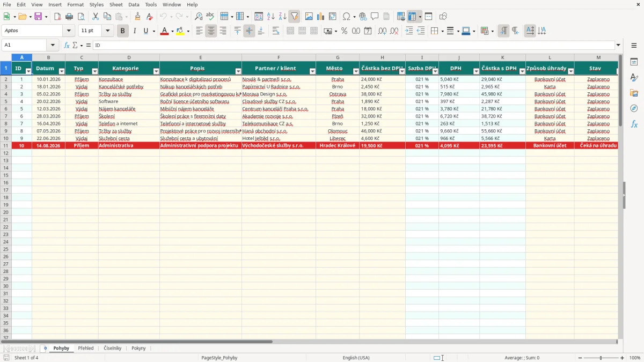644x362 pixels.
Task: Toggle Italic text style
Action: click(134, 31)
